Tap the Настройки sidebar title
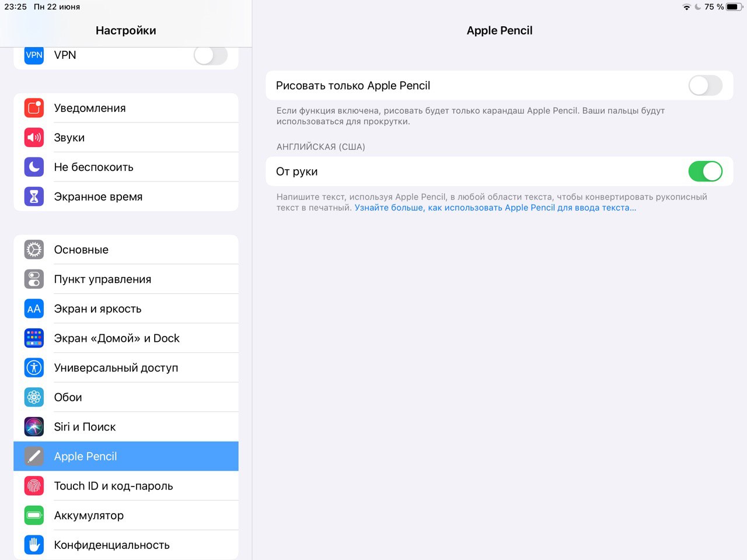 tap(126, 30)
